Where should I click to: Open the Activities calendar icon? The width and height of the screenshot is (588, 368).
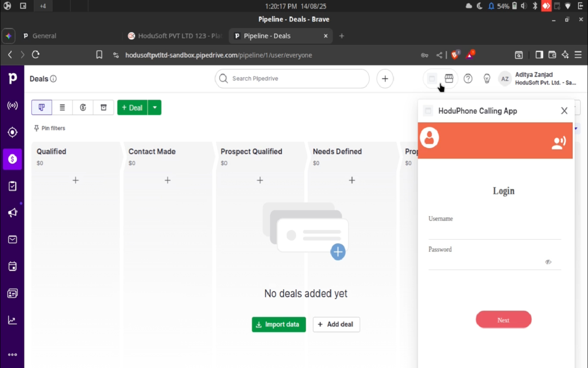click(x=12, y=266)
